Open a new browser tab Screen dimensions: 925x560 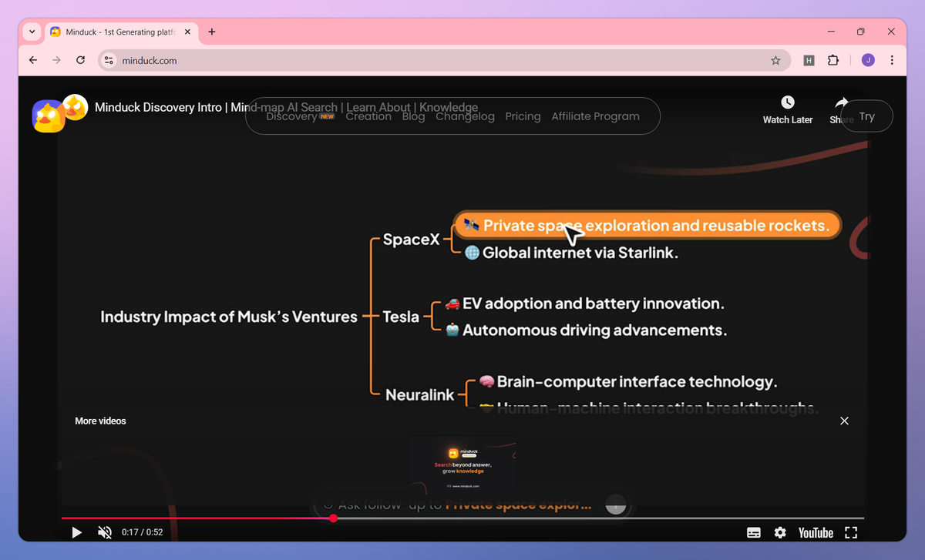click(x=212, y=32)
